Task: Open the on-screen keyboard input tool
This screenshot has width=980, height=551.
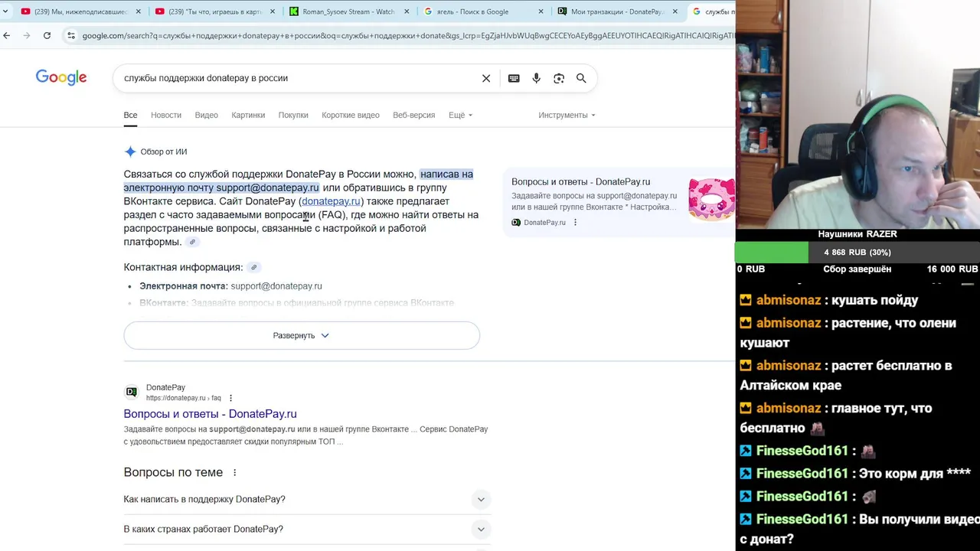Action: (x=514, y=78)
